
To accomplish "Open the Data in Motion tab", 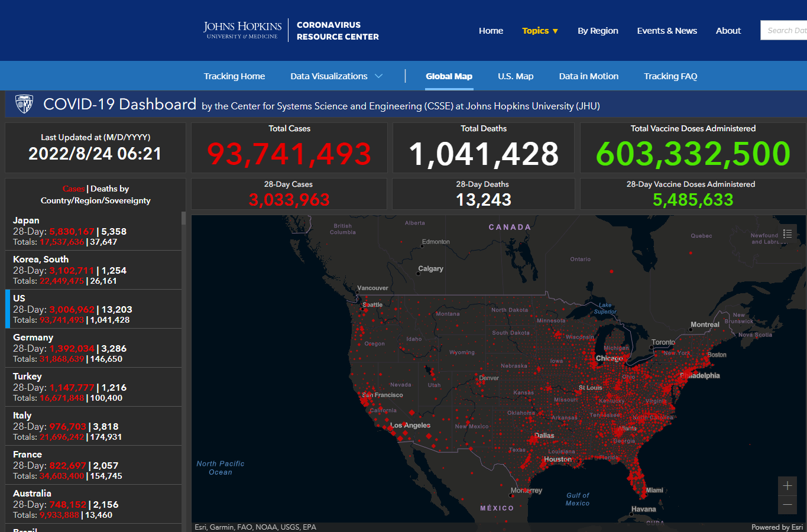I will pyautogui.click(x=589, y=76).
